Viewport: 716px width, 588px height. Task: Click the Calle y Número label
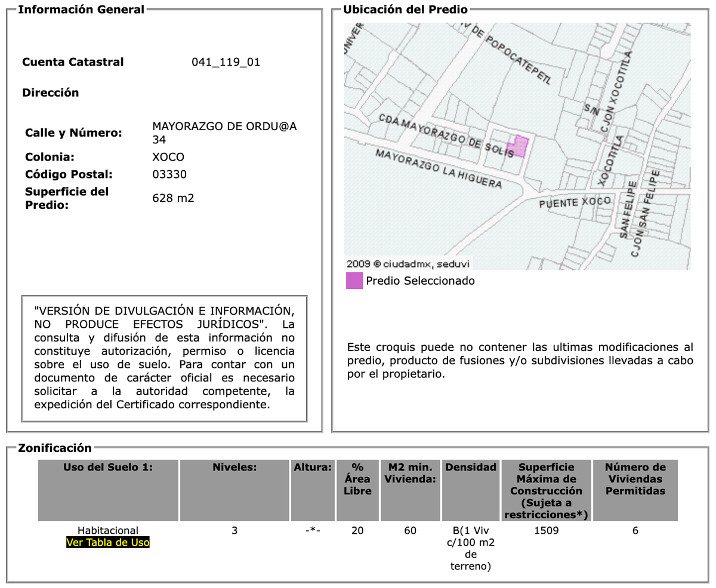73,133
